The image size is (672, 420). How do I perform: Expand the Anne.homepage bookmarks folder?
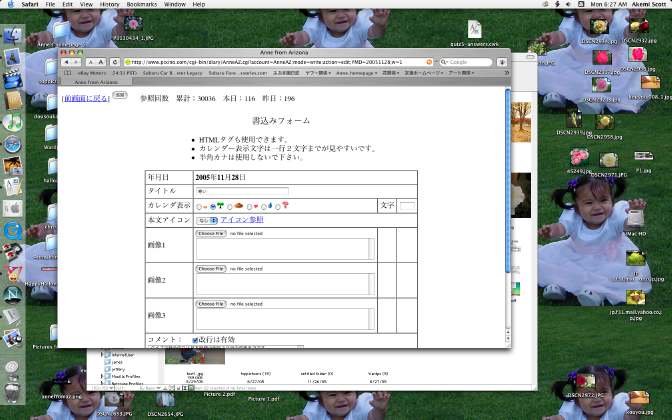356,73
